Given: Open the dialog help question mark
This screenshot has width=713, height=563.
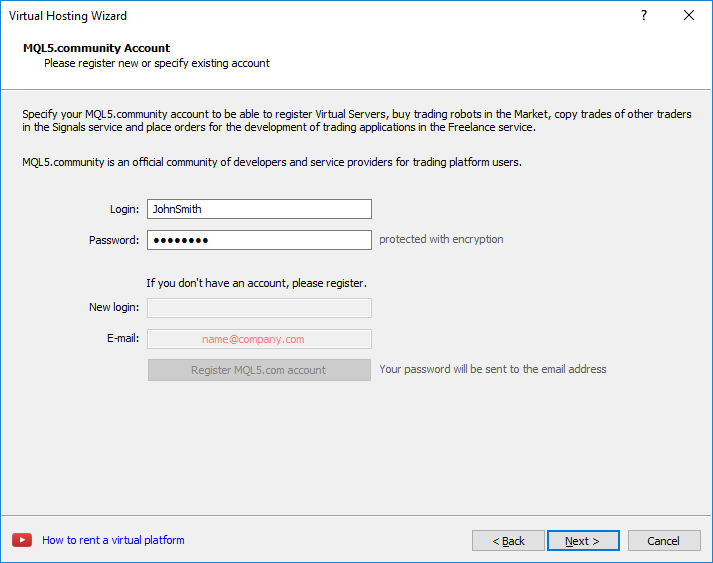Looking at the screenshot, I should (644, 15).
